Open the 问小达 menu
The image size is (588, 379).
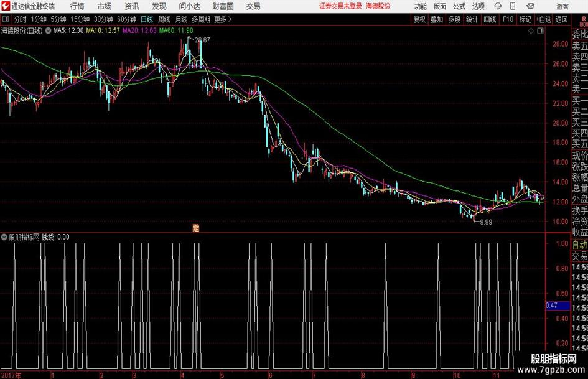tap(189, 6)
